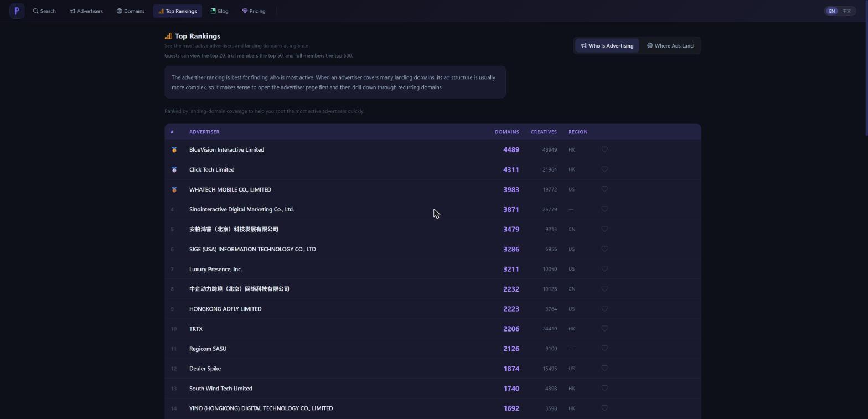Select Top Rankings nav item

tap(178, 11)
